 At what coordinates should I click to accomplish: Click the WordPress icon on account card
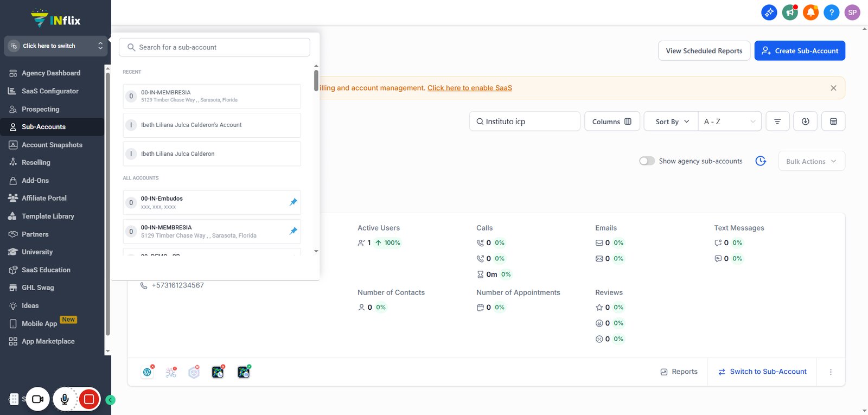pos(148,372)
